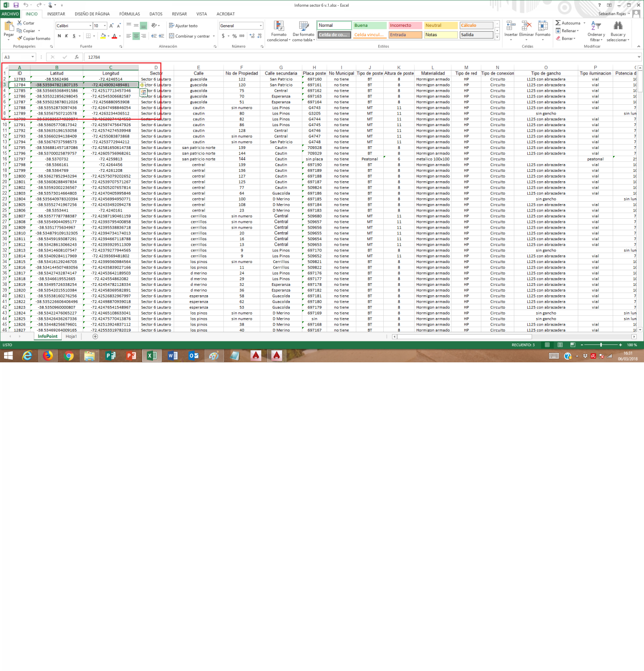Click the Insertar función fx icon
The width and height of the screenshot is (644, 671).
pos(77,57)
